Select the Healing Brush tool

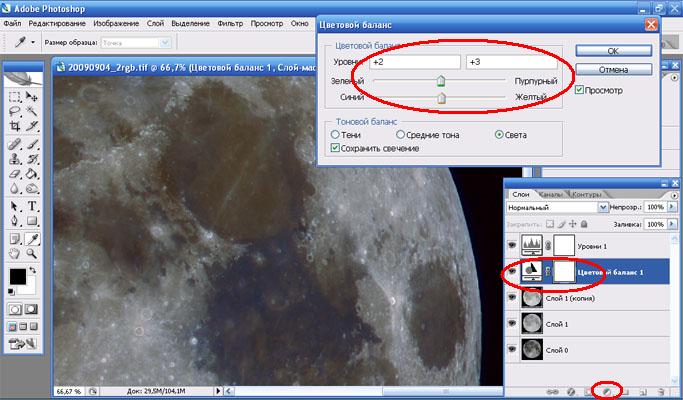(x=15, y=144)
